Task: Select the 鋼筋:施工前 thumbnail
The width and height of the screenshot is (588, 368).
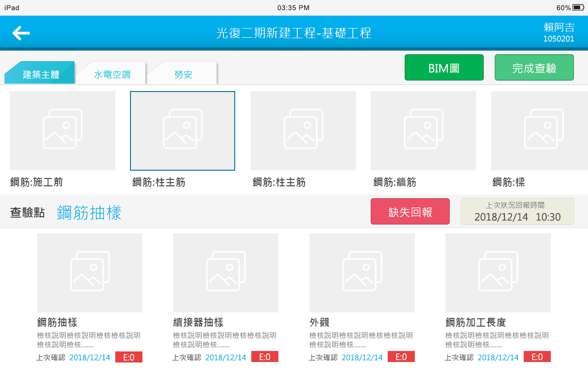Action: pos(62,131)
